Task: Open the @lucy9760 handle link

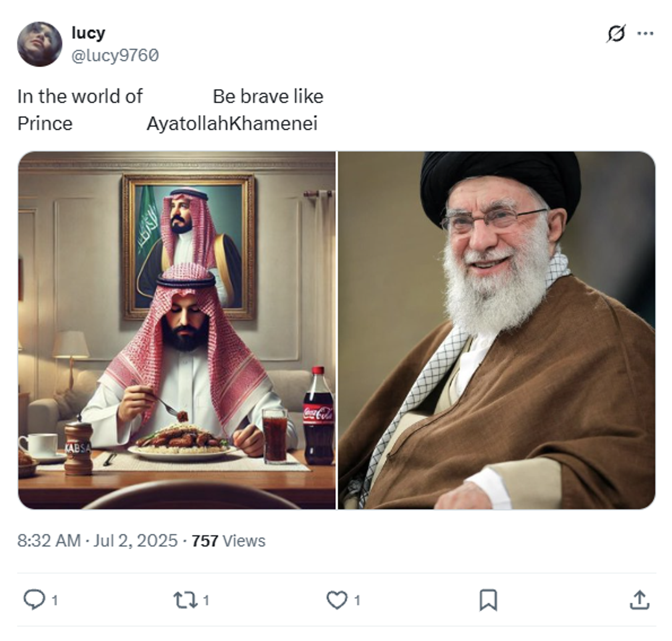Action: point(115,55)
